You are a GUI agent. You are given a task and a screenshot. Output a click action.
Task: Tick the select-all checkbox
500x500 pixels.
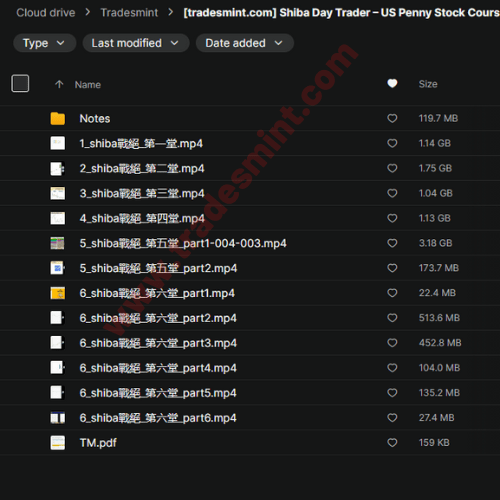click(x=20, y=83)
